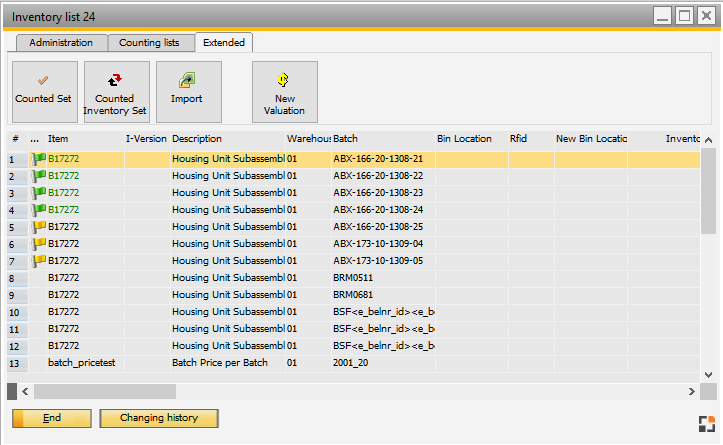Click the New Valuation button
This screenshot has width=723, height=445.
285,92
